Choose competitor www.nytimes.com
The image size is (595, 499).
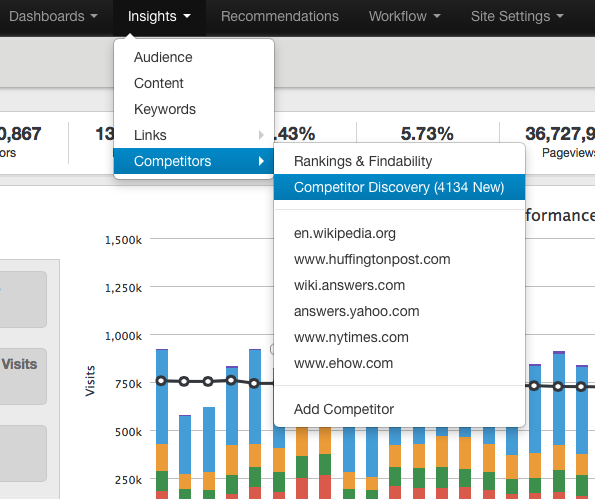coord(399,337)
